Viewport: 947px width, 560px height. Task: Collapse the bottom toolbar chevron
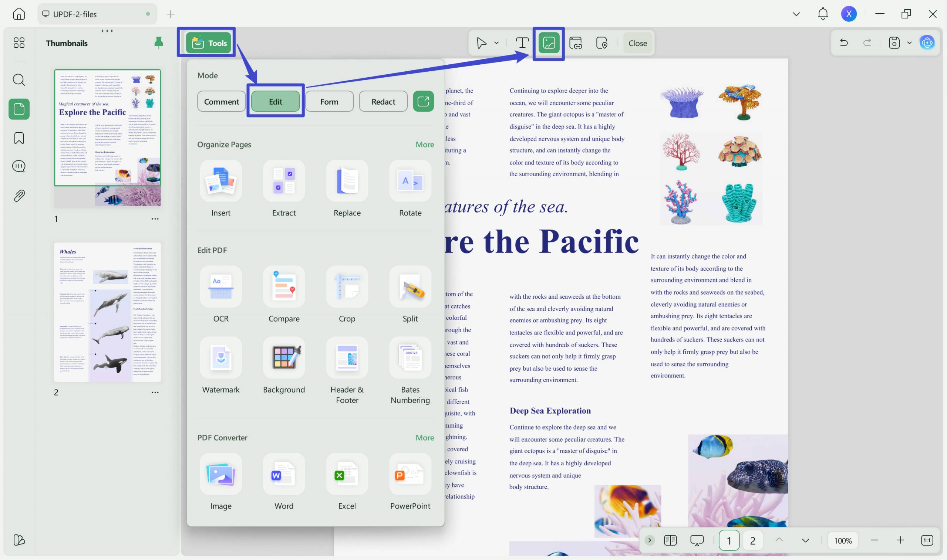point(650,540)
